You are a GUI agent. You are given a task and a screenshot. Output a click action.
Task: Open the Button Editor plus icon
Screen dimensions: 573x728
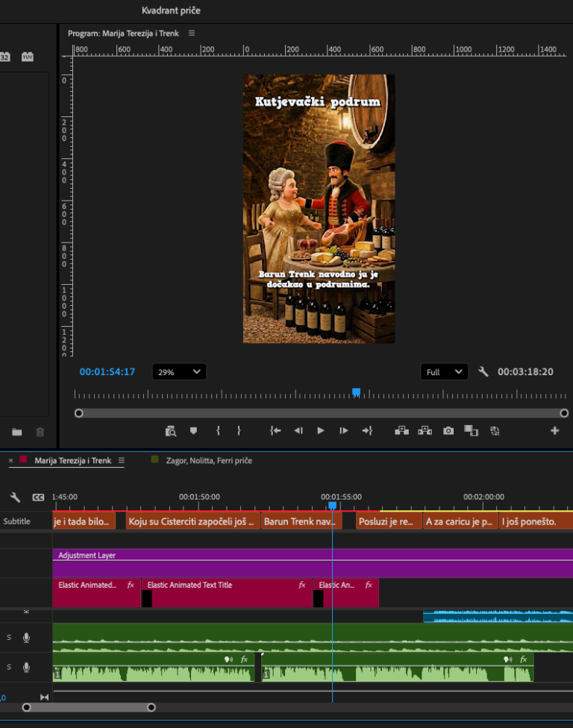(555, 431)
